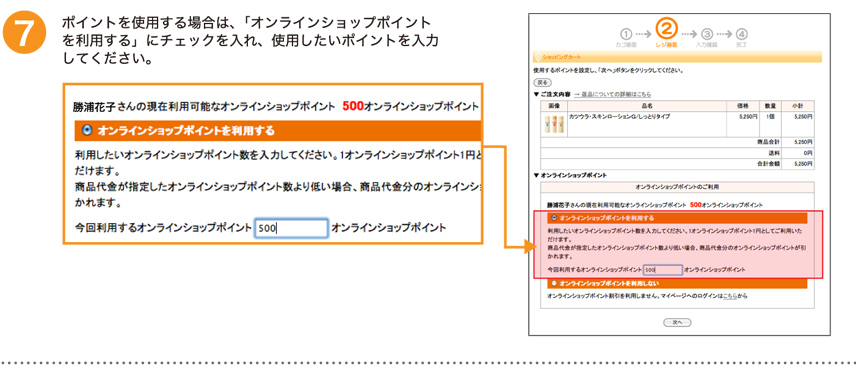Screen dimensions: 860x372
Task: Click ショッピングカート title text
Action: [x=562, y=58]
